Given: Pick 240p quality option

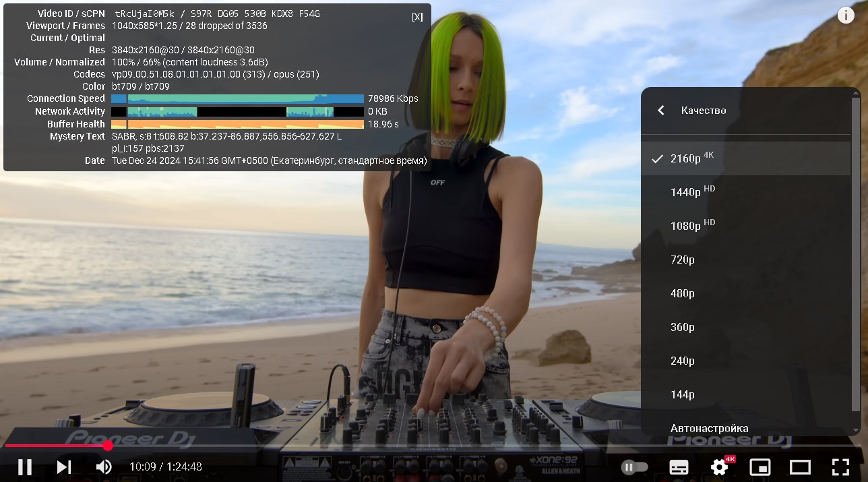Looking at the screenshot, I should point(745,361).
